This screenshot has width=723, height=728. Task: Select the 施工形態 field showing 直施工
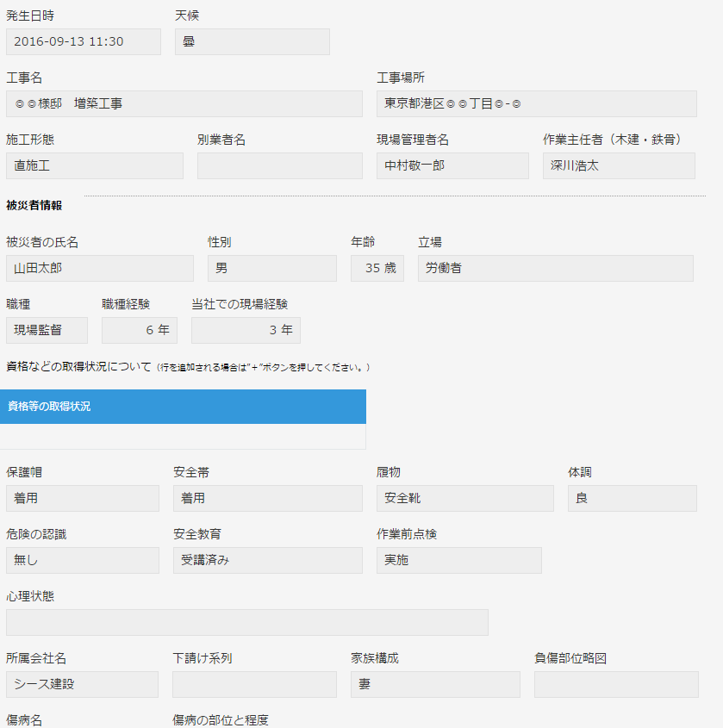95,165
